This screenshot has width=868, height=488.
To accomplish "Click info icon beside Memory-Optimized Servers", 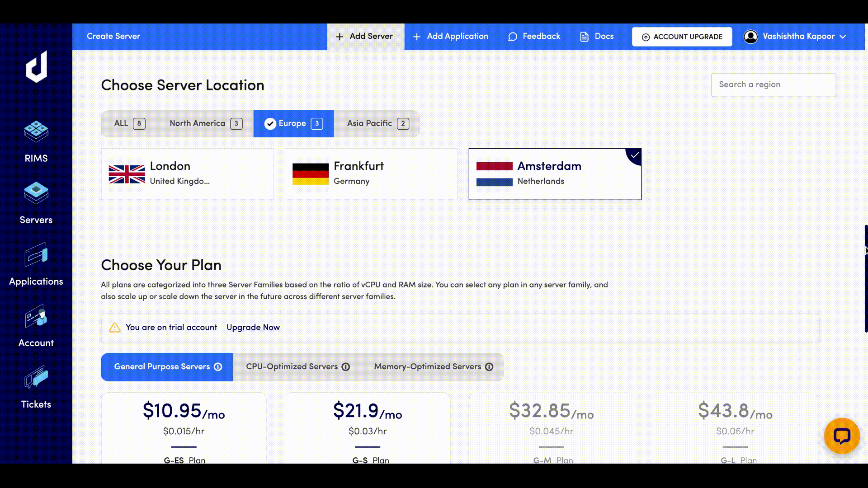I will pos(489,367).
